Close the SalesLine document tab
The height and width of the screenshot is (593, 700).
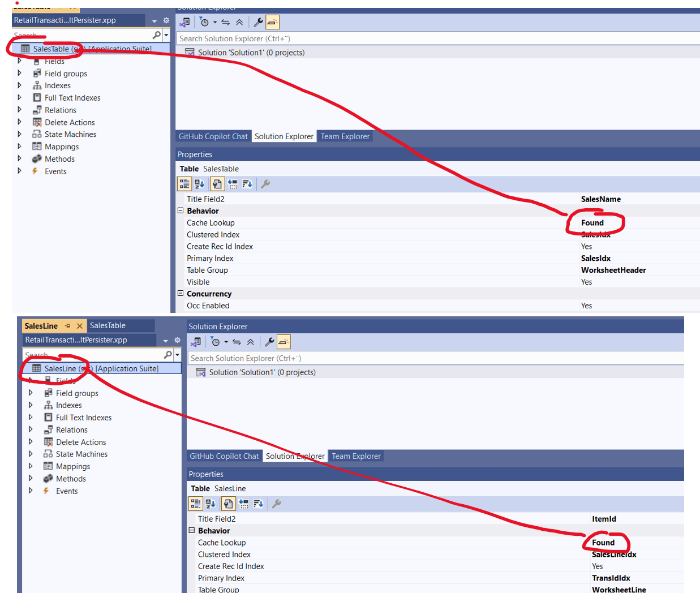click(80, 326)
